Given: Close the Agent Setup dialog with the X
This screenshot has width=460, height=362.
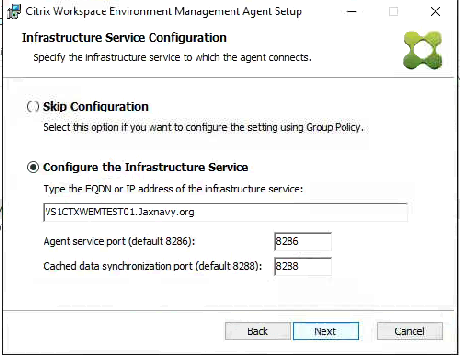Looking at the screenshot, I should [435, 12].
